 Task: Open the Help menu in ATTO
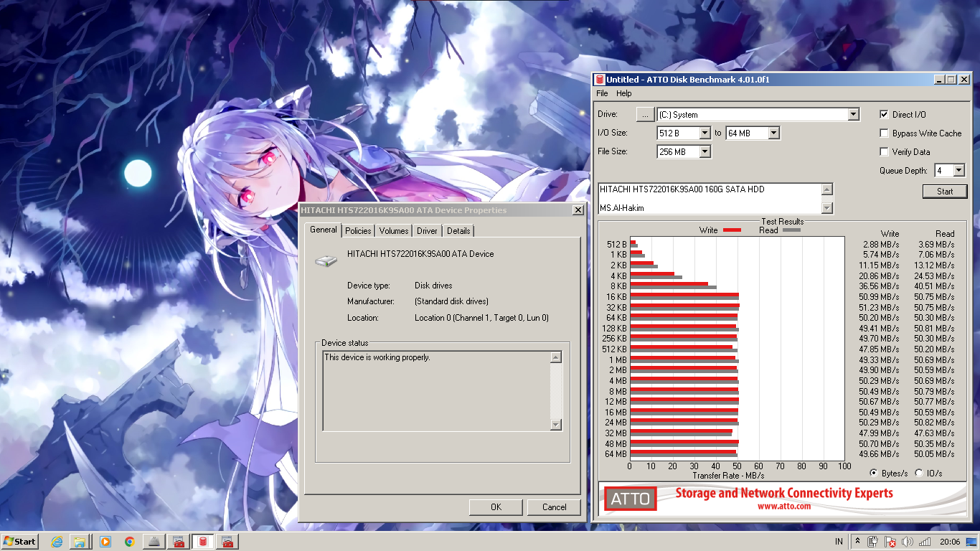(624, 93)
